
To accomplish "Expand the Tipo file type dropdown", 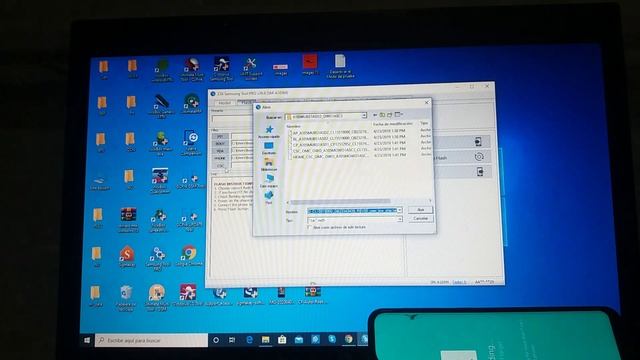I will 400,220.
